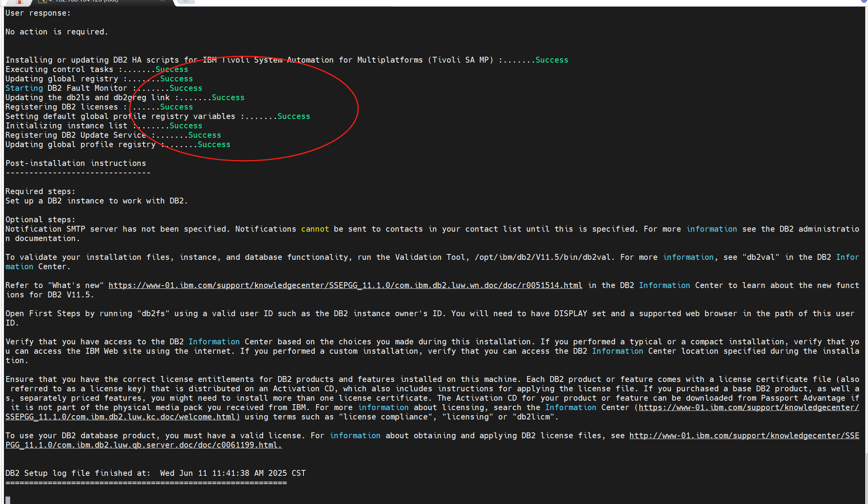Click the DB2 Setup log finished timestamp
This screenshot has width=868, height=504.
coord(233,473)
